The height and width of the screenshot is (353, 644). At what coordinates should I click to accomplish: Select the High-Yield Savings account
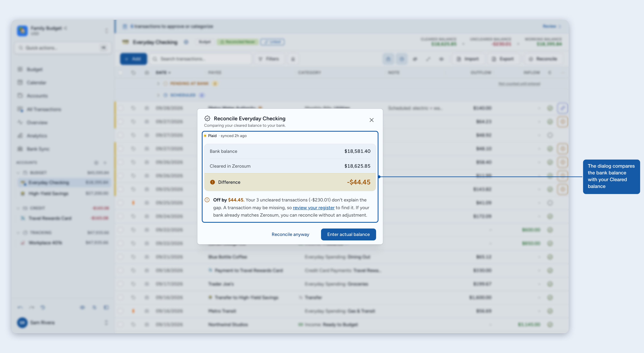pyautogui.click(x=64, y=193)
